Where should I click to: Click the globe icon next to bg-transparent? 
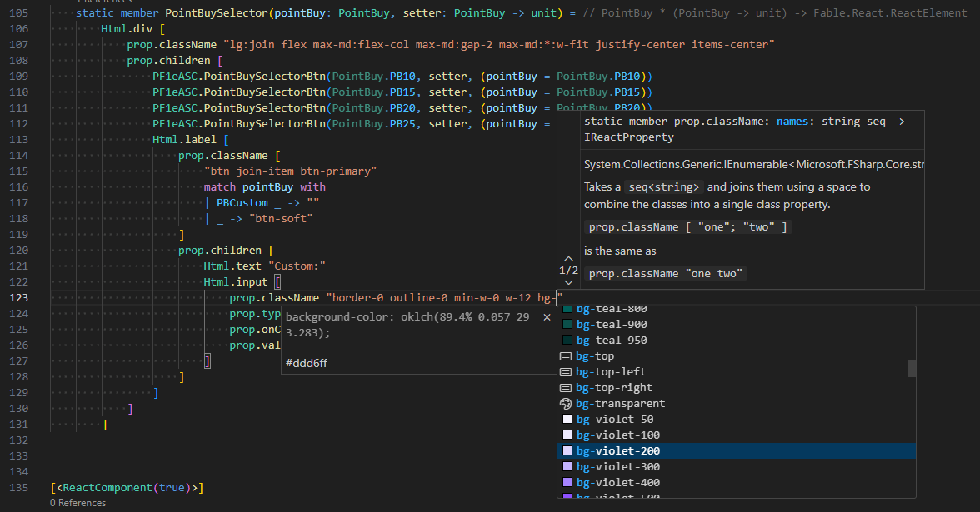tap(567, 403)
